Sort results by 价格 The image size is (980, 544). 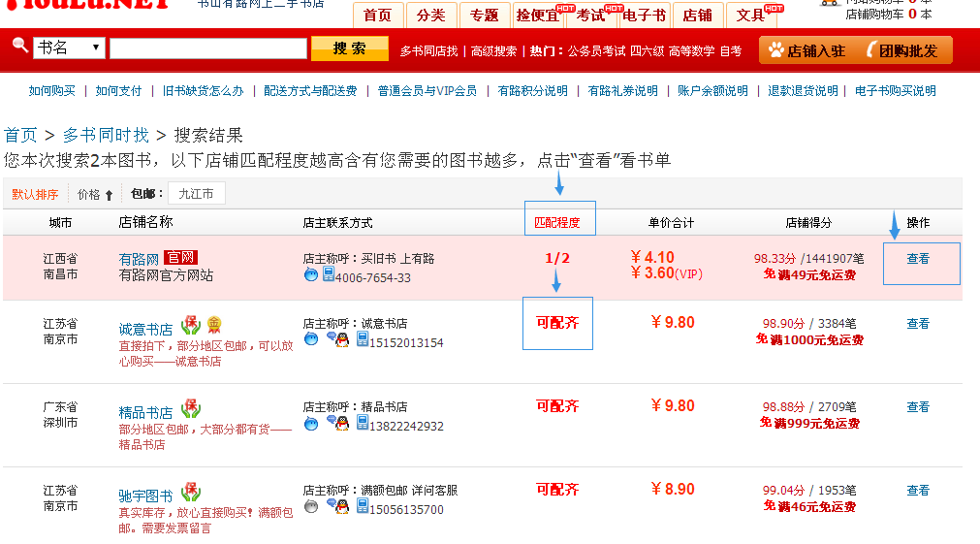(89, 195)
